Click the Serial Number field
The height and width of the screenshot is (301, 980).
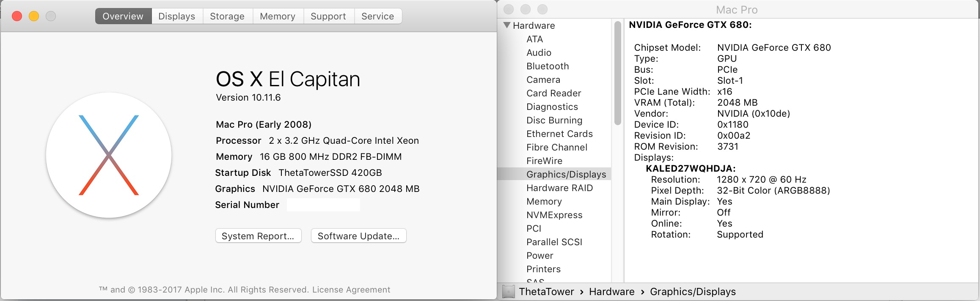(323, 205)
